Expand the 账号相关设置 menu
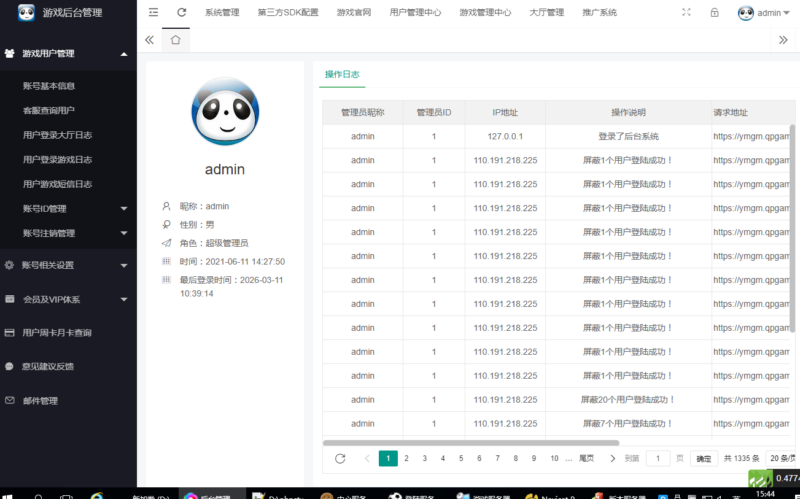800x499 pixels. [x=124, y=265]
